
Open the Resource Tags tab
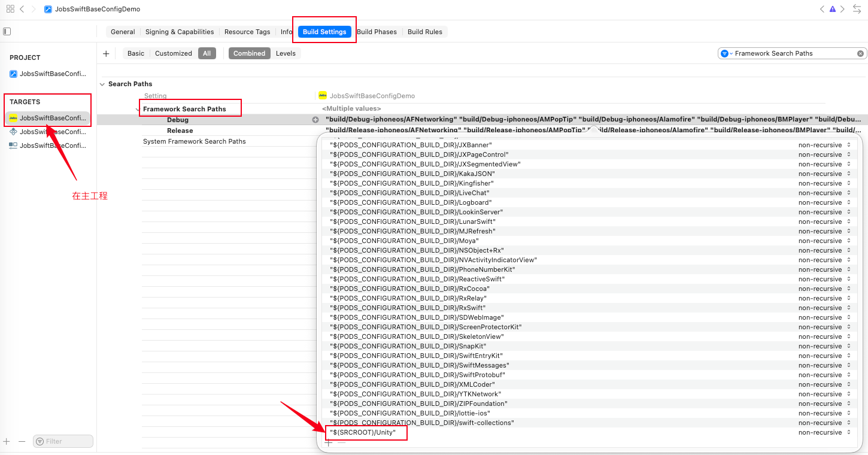coord(247,32)
